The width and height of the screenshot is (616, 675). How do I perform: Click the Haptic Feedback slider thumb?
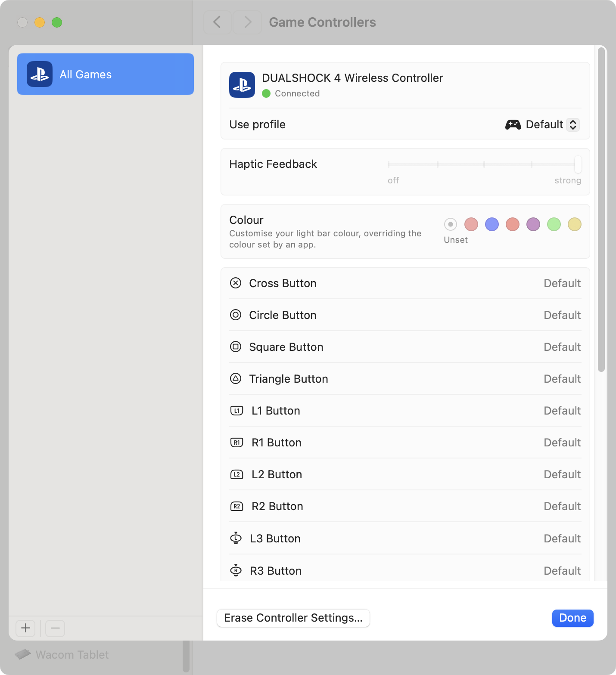click(578, 164)
